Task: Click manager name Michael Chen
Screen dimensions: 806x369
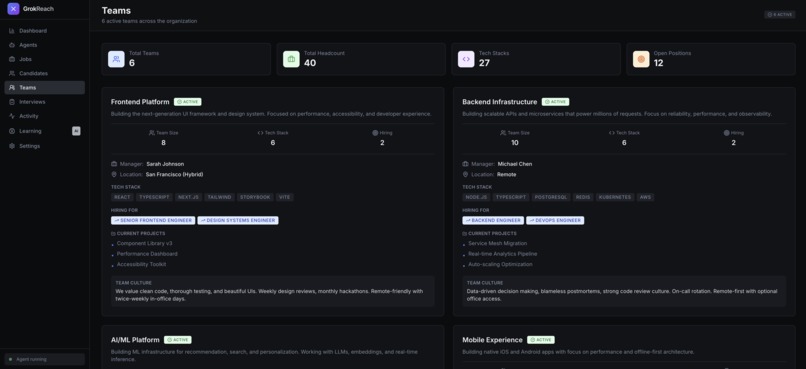Action: [x=515, y=164]
